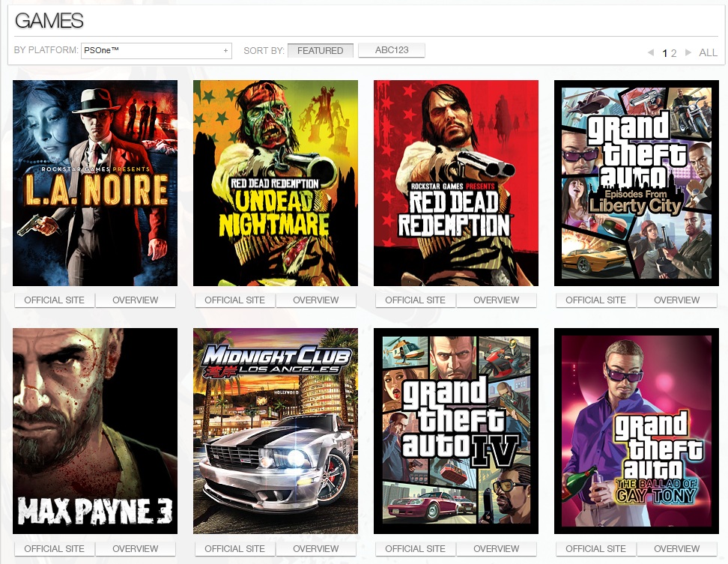Viewport: 728px width, 564px height.
Task: Click the Max Payne 3 cover art
Action: [x=95, y=431]
